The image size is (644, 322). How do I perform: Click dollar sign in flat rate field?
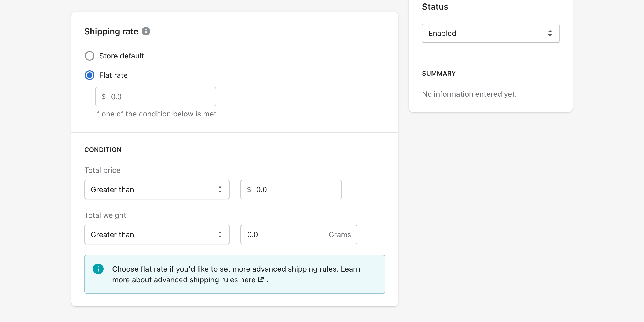coord(104,97)
